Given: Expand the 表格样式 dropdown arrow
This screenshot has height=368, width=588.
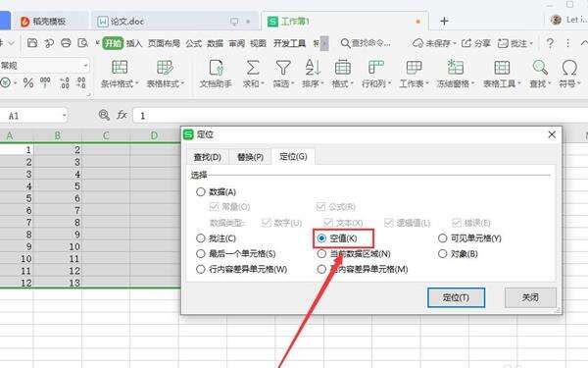Looking at the screenshot, I should 182,83.
